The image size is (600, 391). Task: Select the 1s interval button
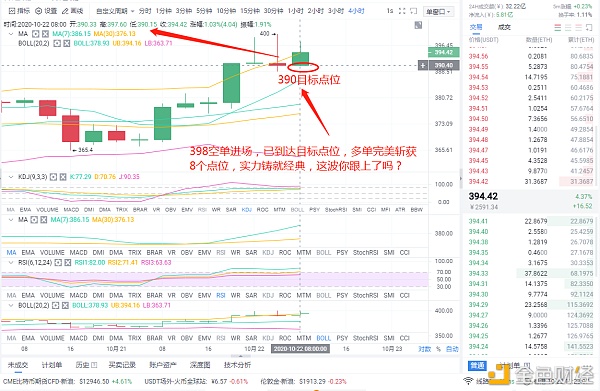pos(390,11)
